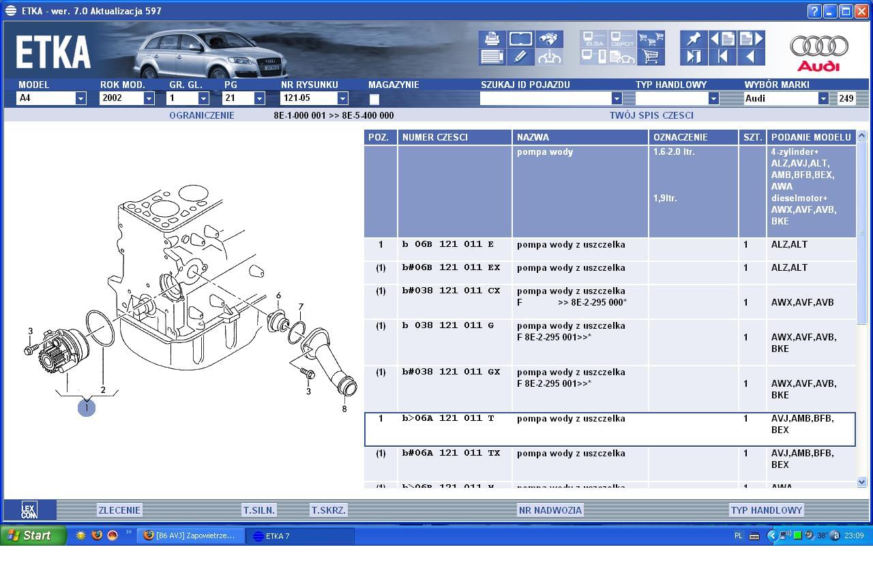Click TWÓJ SPIS CZESCI link
873x588 pixels.
[651, 116]
